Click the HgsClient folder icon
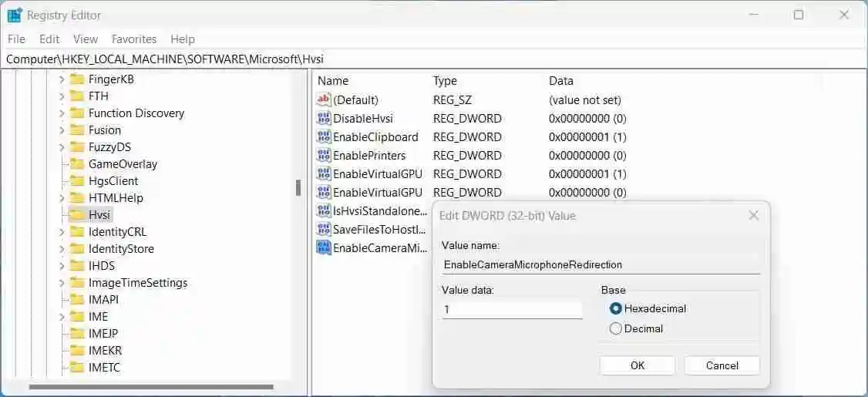Image resolution: width=868 pixels, height=397 pixels. pyautogui.click(x=77, y=181)
